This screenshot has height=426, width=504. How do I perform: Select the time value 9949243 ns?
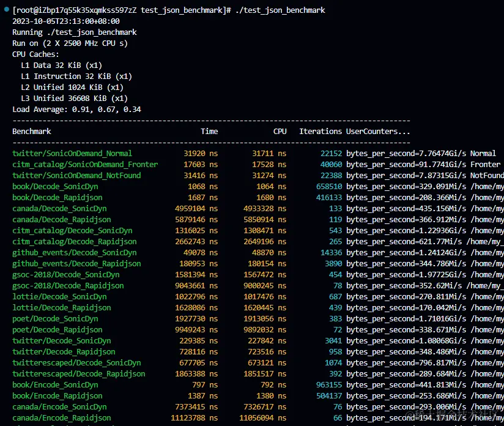tap(196, 330)
